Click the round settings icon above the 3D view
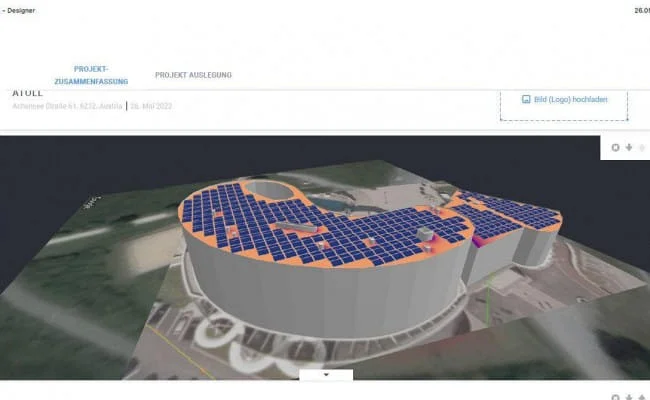Screen dimensions: 650x400 616,148
